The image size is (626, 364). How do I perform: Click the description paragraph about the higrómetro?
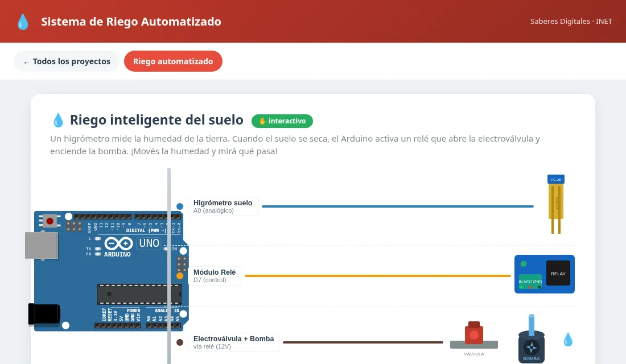(295, 145)
